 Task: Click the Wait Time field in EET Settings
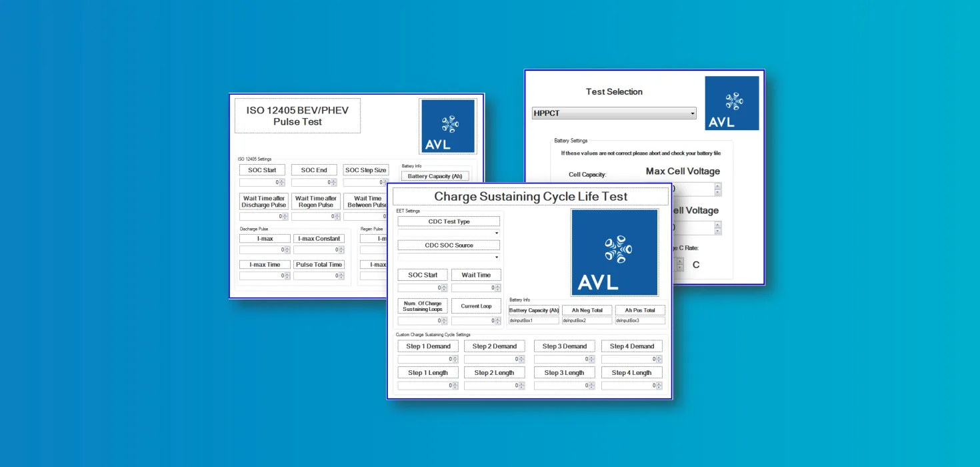coord(473,288)
